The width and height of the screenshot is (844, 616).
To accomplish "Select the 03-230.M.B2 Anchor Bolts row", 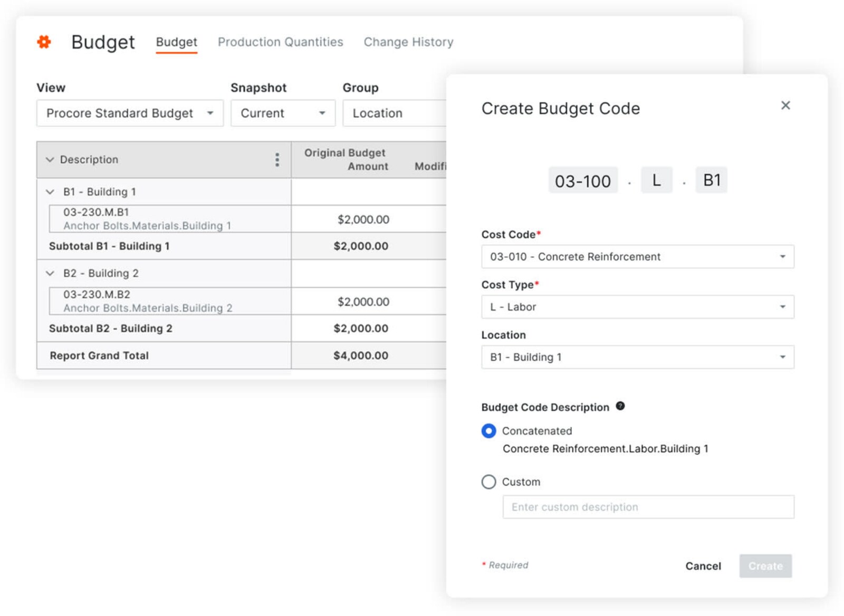I will pyautogui.click(x=170, y=301).
